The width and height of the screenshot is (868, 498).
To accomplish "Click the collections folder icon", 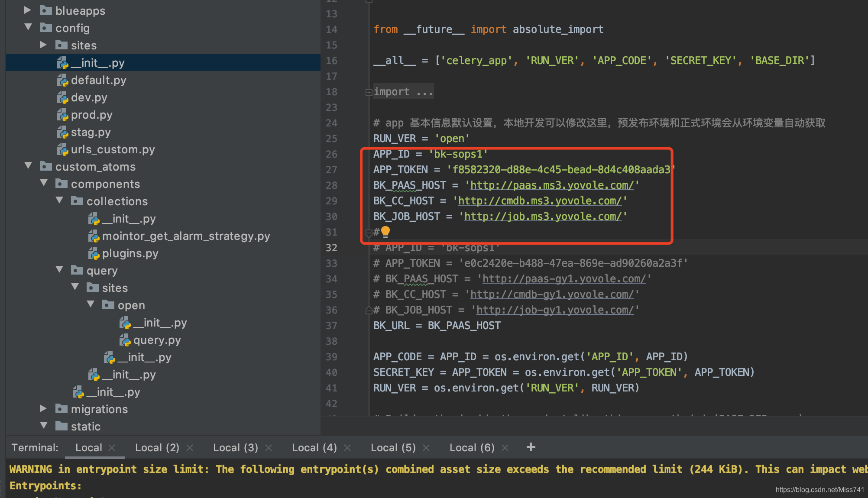I will [77, 201].
